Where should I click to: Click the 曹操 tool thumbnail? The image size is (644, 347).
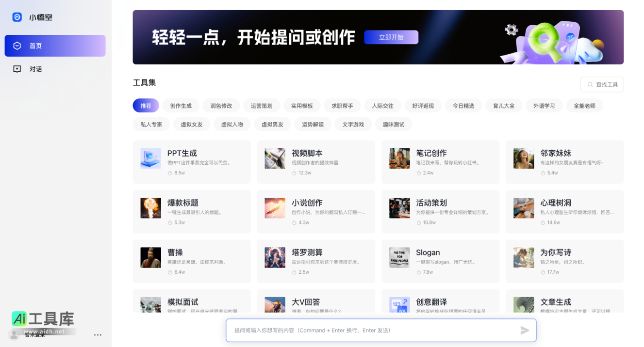[150, 257]
